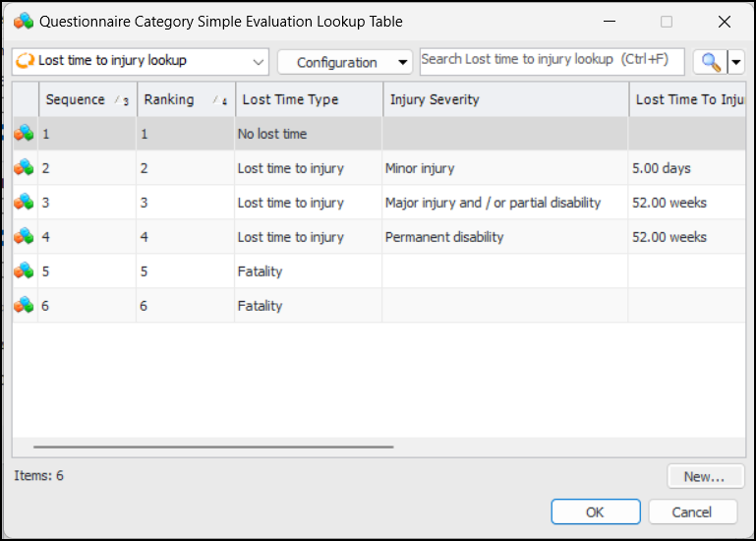Screen dimensions: 756x541
Task: Open the Configuration dropdown
Action: [x=344, y=62]
